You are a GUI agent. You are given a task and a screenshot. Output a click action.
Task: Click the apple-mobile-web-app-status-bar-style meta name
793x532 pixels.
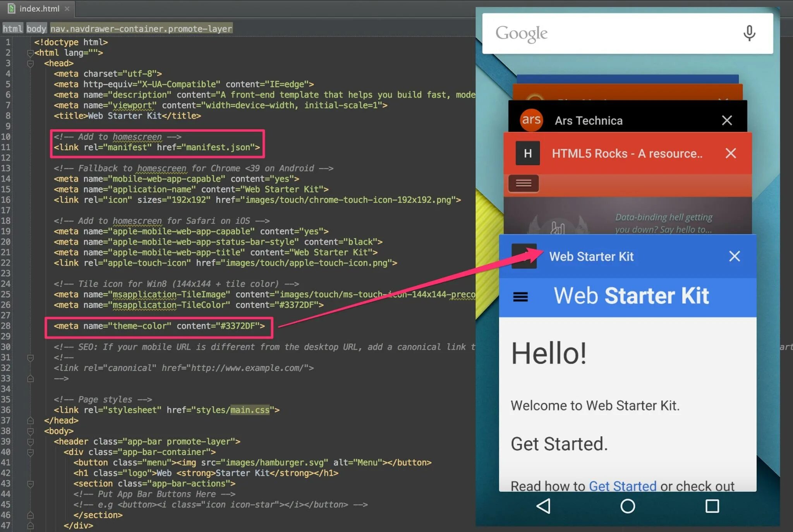pos(203,242)
